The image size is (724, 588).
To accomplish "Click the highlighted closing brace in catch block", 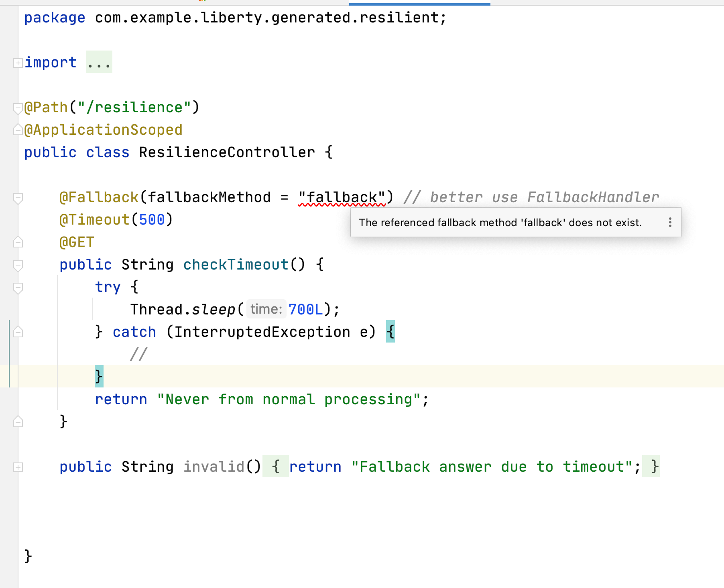I will pyautogui.click(x=99, y=376).
